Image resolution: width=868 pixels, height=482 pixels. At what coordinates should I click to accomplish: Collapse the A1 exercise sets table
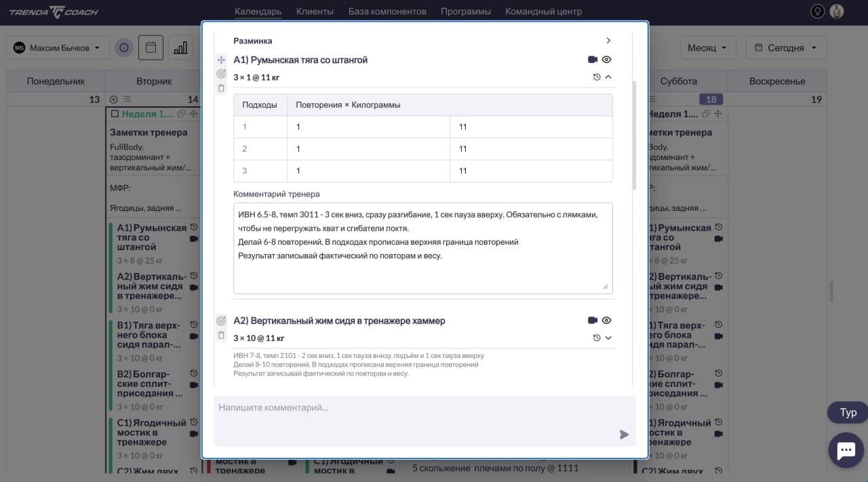pos(608,77)
